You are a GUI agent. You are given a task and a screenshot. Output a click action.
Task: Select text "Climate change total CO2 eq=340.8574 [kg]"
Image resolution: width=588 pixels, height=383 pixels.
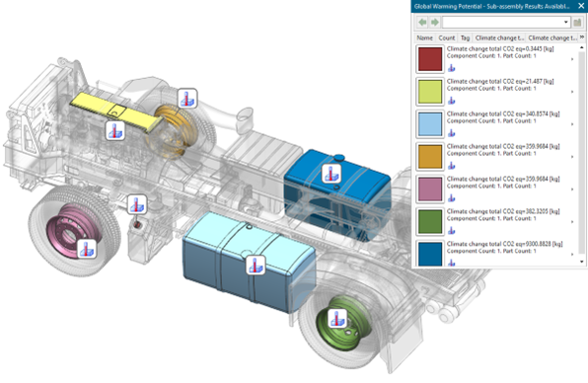503,115
